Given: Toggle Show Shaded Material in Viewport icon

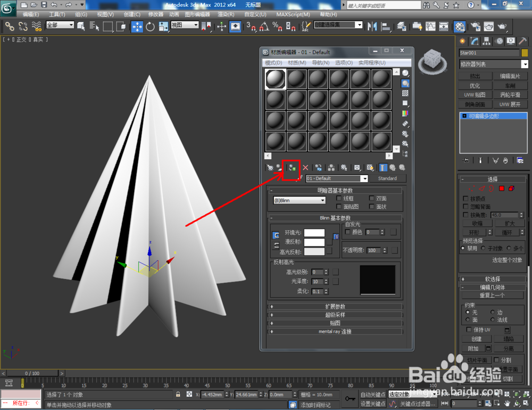Looking at the screenshot, I should tap(370, 168).
